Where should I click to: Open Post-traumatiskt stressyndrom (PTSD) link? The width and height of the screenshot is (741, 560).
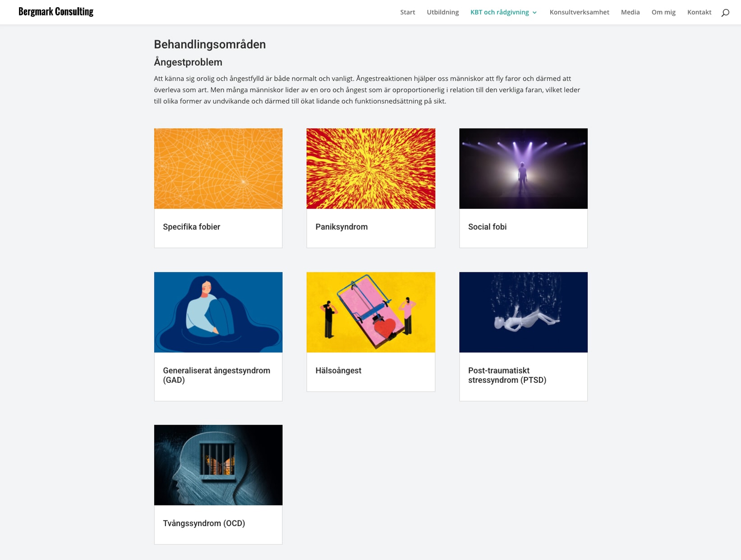pyautogui.click(x=507, y=375)
